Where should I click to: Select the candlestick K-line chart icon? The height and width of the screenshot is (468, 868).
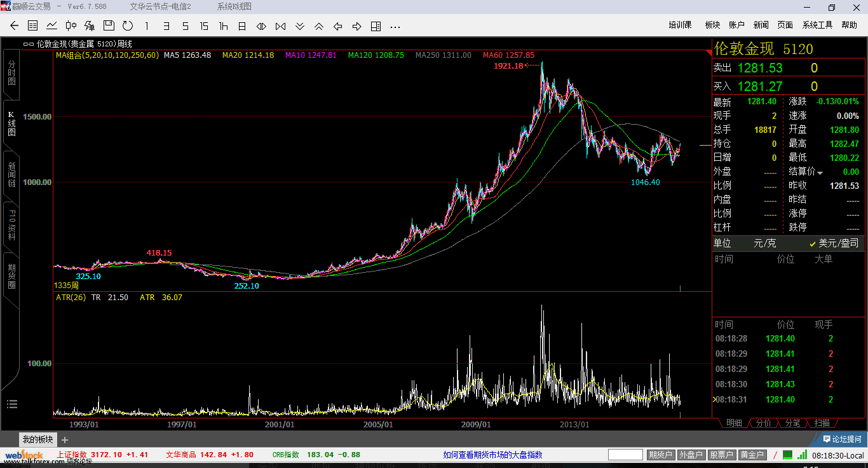click(x=71, y=26)
